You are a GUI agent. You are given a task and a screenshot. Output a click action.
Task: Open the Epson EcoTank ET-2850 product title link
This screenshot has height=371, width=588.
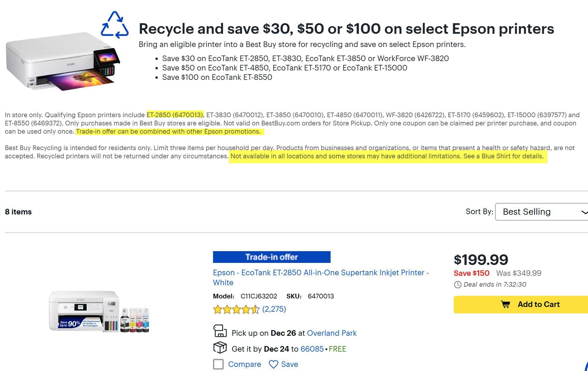pyautogui.click(x=321, y=273)
